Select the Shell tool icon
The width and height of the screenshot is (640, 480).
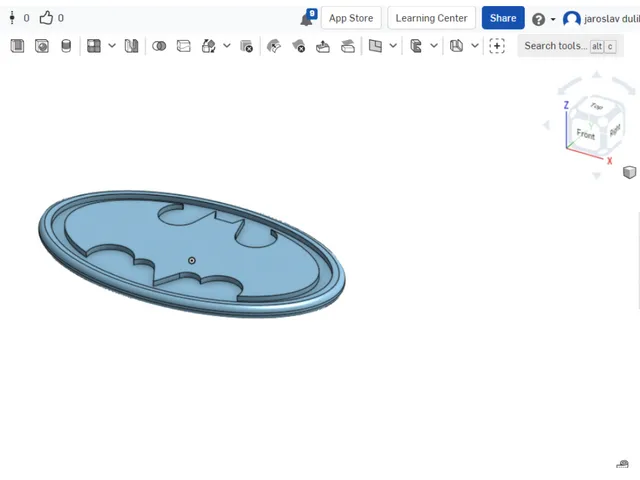pyautogui.click(x=17, y=46)
